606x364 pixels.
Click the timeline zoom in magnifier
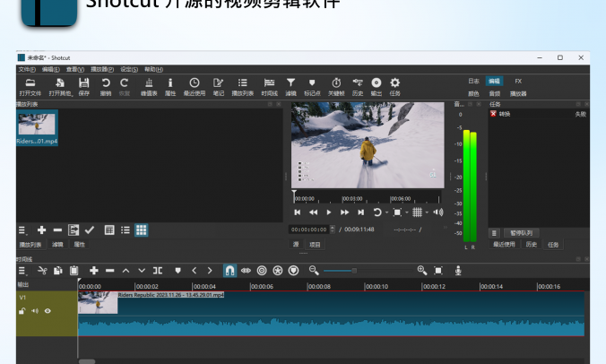coord(422,271)
